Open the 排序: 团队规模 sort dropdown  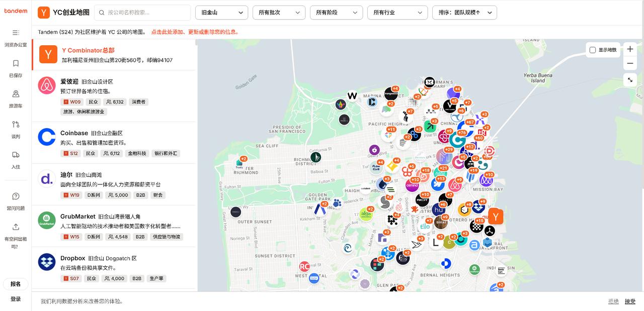tap(464, 13)
